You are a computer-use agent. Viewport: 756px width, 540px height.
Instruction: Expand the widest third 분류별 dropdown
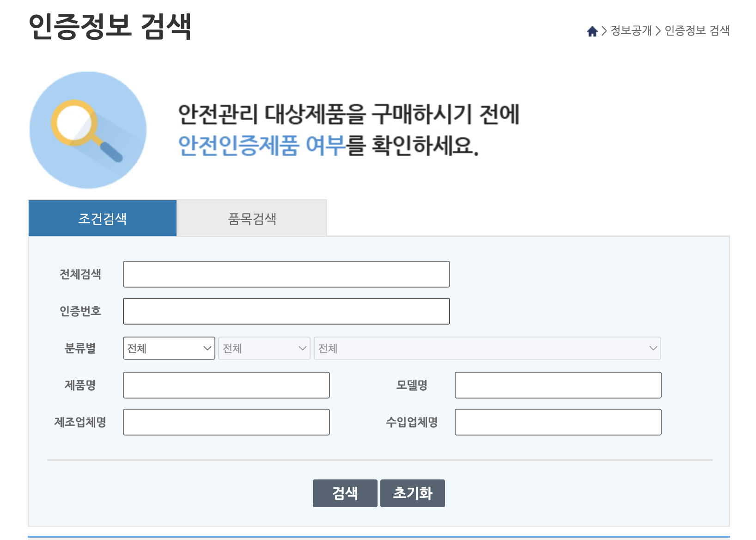(x=487, y=348)
